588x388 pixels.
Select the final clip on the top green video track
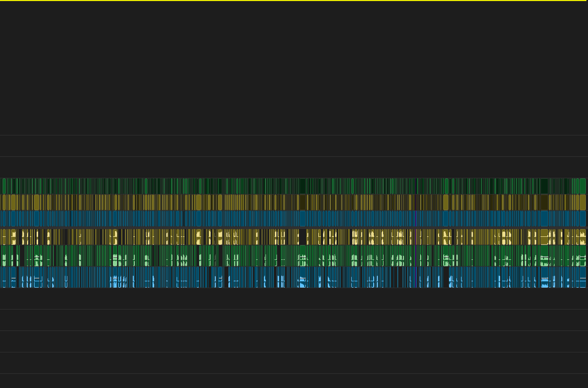tap(583, 186)
